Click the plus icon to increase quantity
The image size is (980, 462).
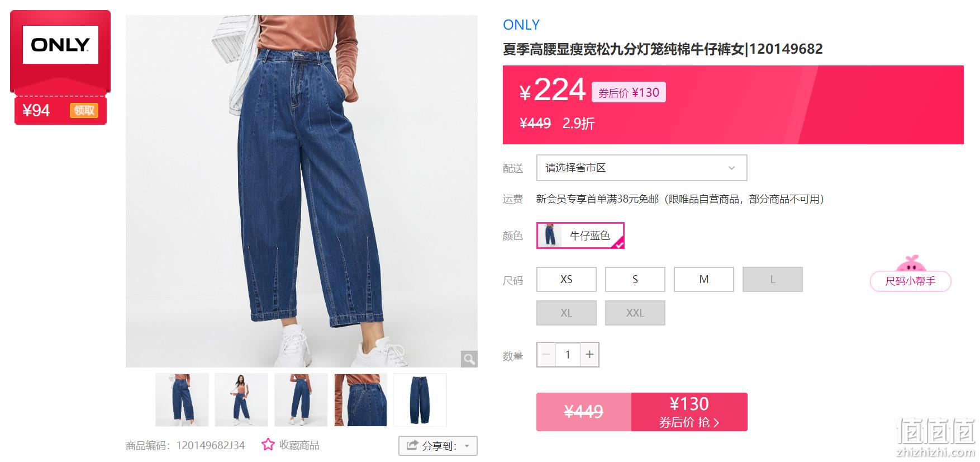pyautogui.click(x=589, y=355)
